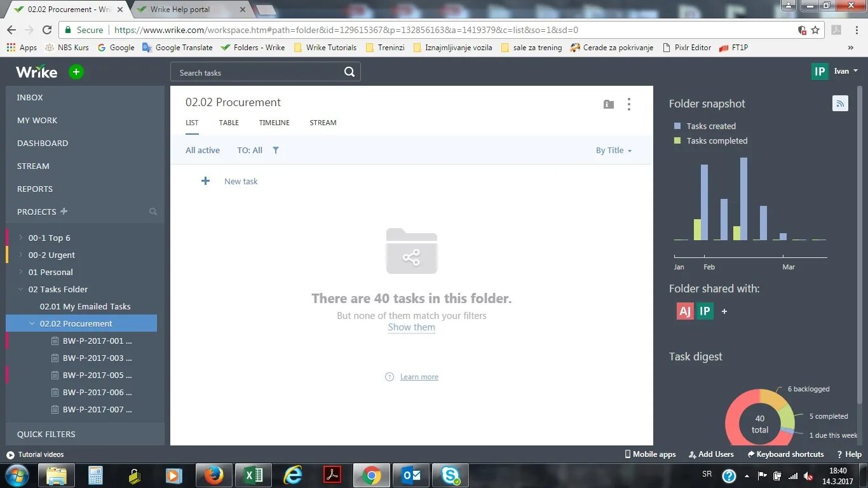Switch to the TIMELINE view tab
This screenshot has height=488, width=868.
[275, 123]
